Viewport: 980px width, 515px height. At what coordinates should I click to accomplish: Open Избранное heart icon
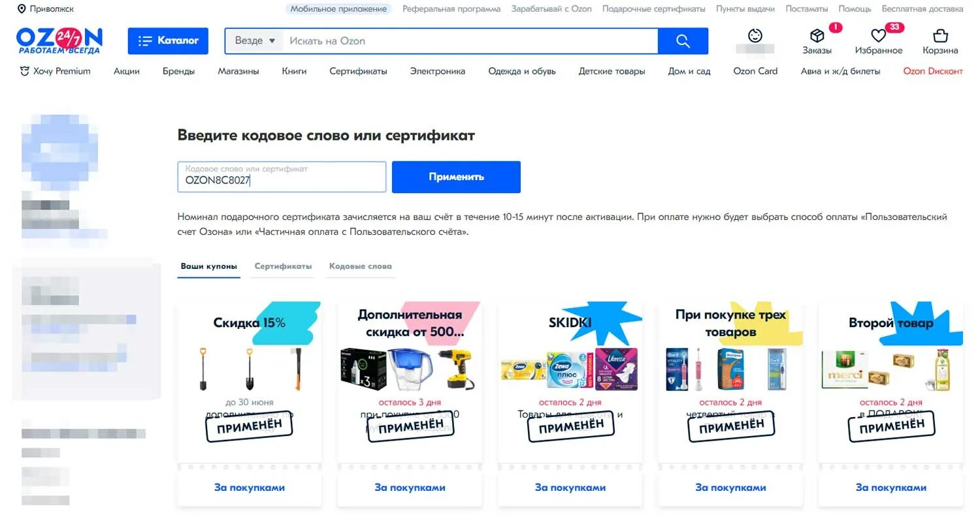(x=879, y=35)
